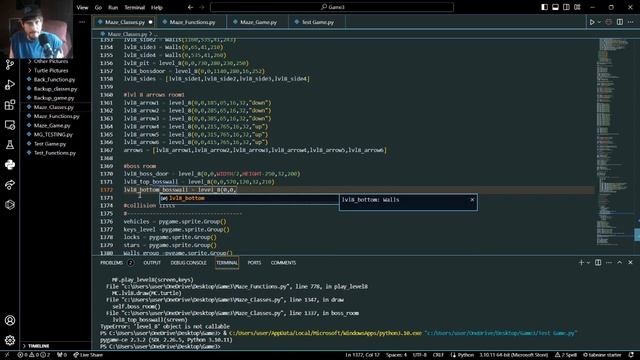Open the Run and Debug view
The image size is (640, 360).
[10, 84]
